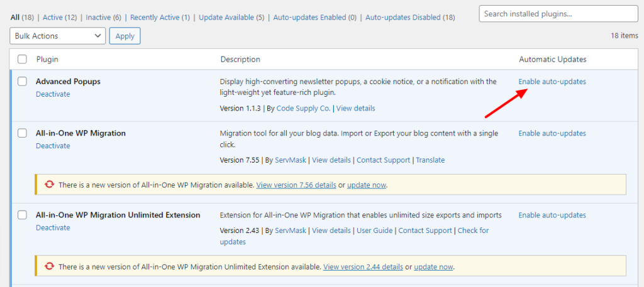Open ServMask link for All-in-One WP Migration

[x=291, y=160]
